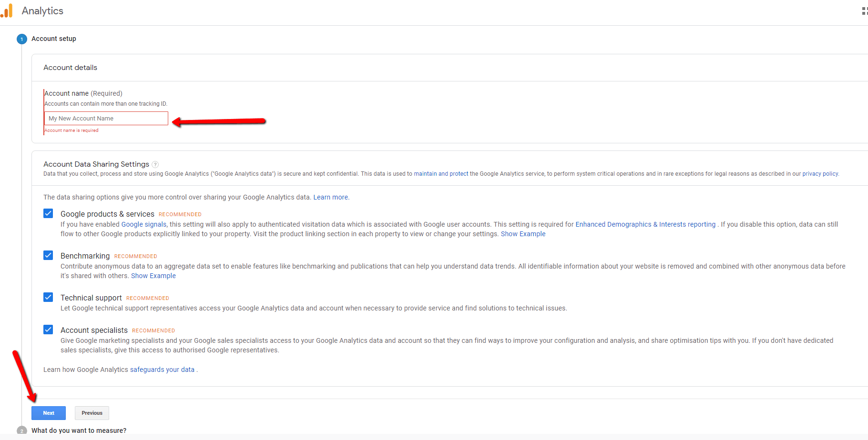Click the Learn more link
Screen dimensions: 868x440
pos(331,197)
